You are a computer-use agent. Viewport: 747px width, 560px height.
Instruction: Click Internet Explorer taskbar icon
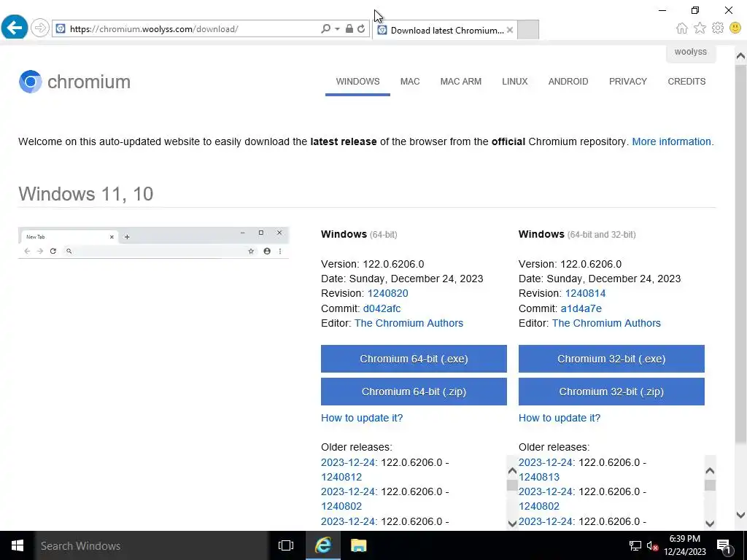click(x=323, y=545)
